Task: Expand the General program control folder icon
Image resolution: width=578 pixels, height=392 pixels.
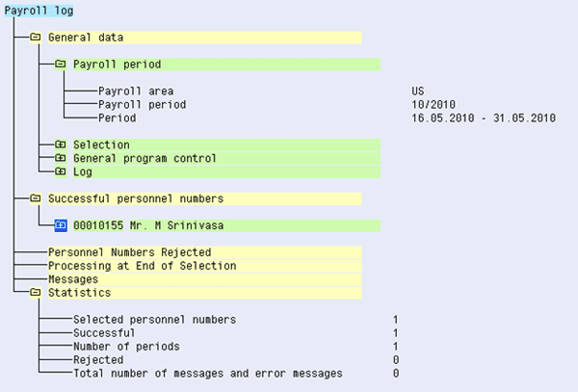Action: [60, 158]
